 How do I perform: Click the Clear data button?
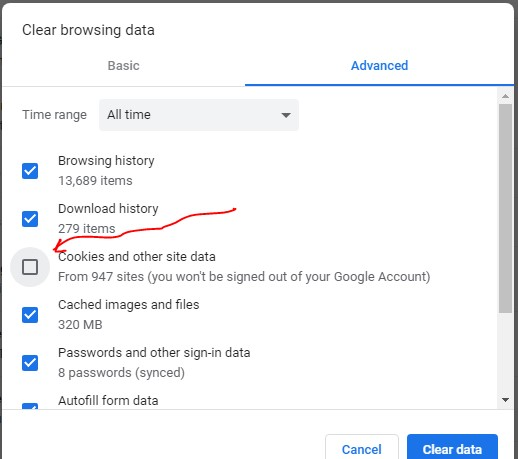[x=452, y=447]
